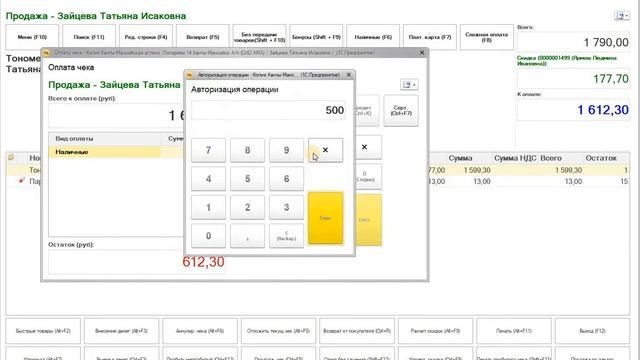Click digit 0 on the authorization keypad

(208, 236)
